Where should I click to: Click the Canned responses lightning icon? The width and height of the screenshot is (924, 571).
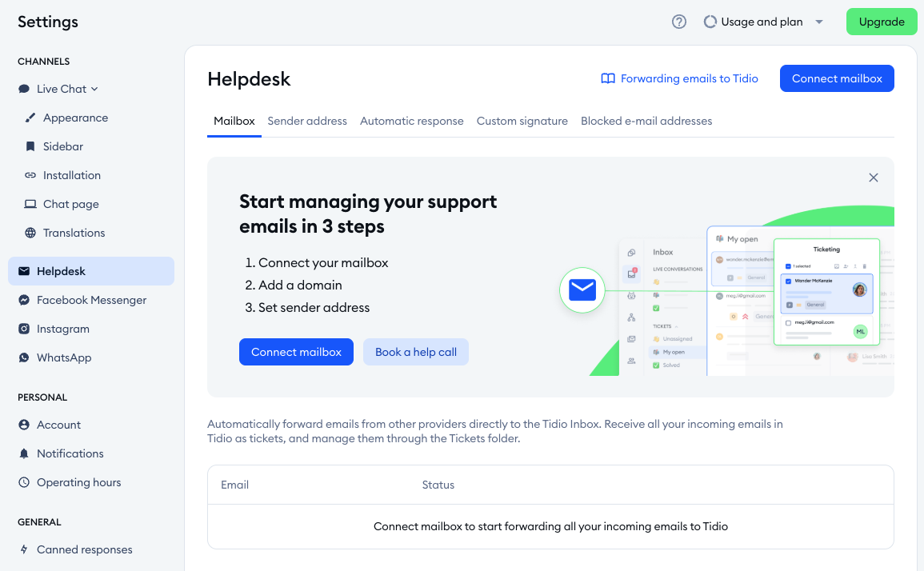pyautogui.click(x=24, y=549)
